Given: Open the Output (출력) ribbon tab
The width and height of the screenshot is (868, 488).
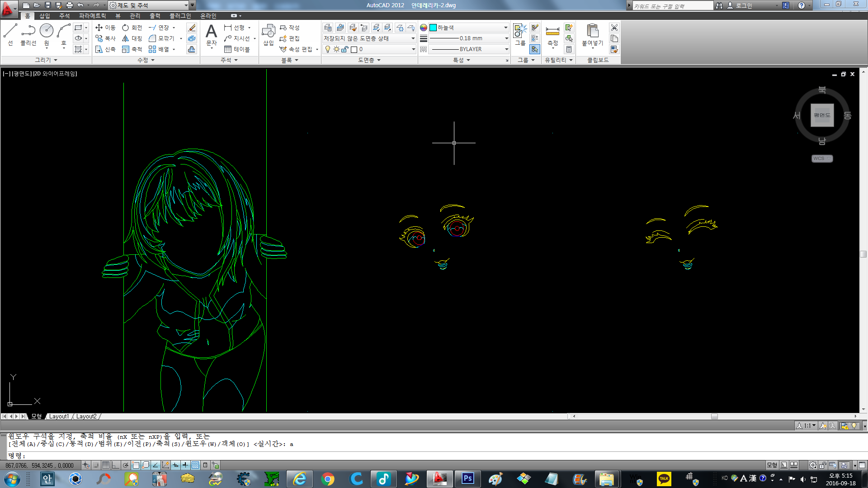Looking at the screenshot, I should pyautogui.click(x=155, y=16).
